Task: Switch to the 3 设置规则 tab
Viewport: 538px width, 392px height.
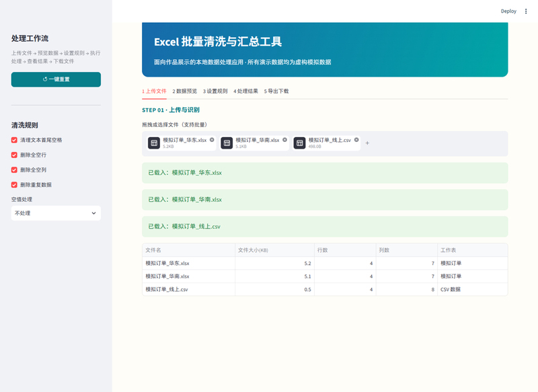Action: tap(215, 91)
